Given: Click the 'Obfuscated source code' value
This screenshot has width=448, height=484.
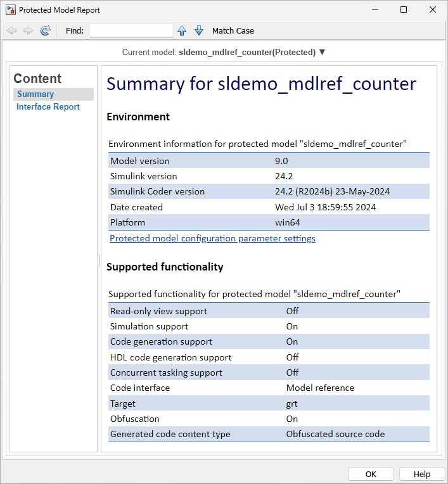Looking at the screenshot, I should point(335,435).
